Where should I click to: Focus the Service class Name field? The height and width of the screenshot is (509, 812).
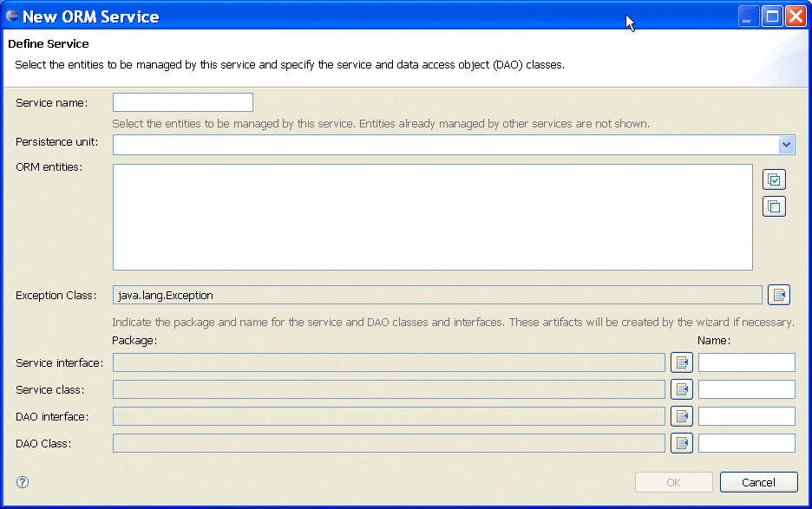pos(746,389)
